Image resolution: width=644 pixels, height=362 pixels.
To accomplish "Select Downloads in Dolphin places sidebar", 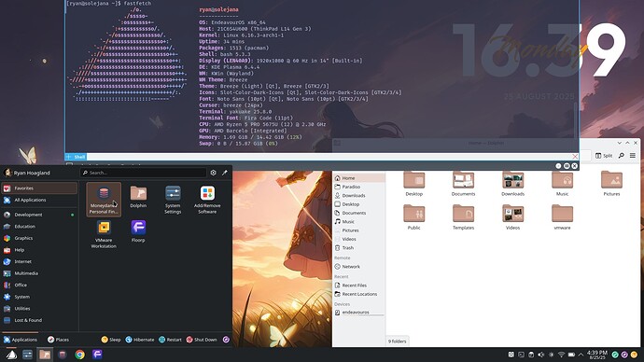I will coord(359,195).
